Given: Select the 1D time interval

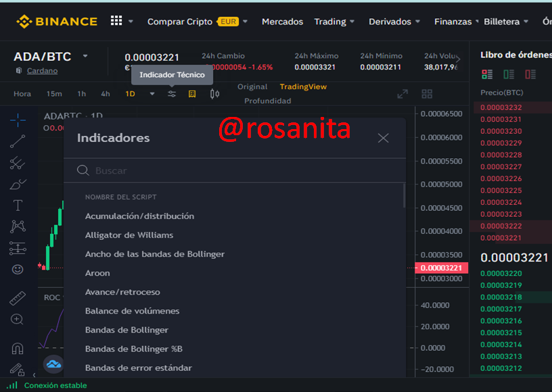Looking at the screenshot, I should 131,94.
